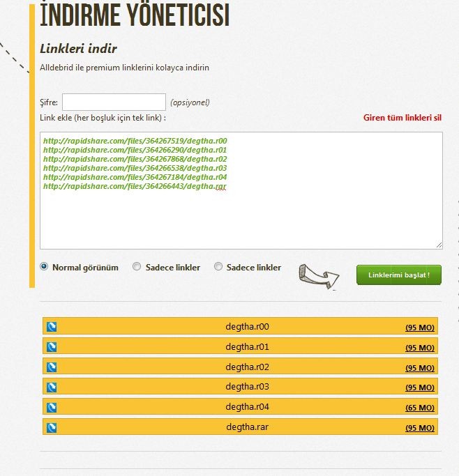The height and width of the screenshot is (476, 459).
Task: Click the İNDİRME YÖNETİCİSİ page title
Action: (x=135, y=15)
